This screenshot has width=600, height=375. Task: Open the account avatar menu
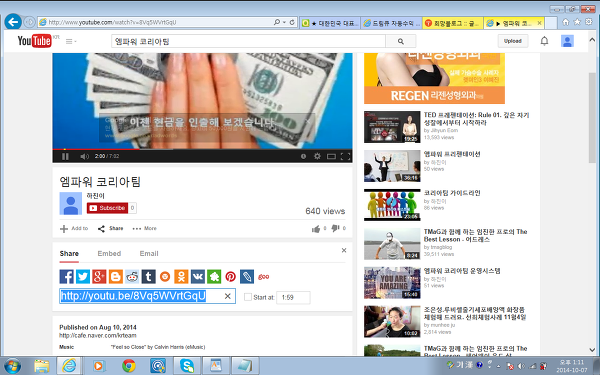pyautogui.click(x=567, y=41)
